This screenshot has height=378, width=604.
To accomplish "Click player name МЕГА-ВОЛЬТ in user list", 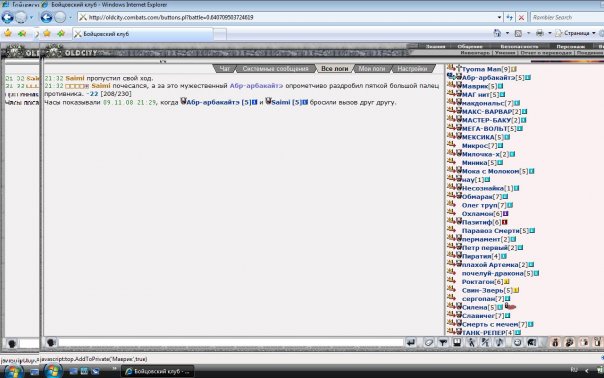I will coord(485,129).
